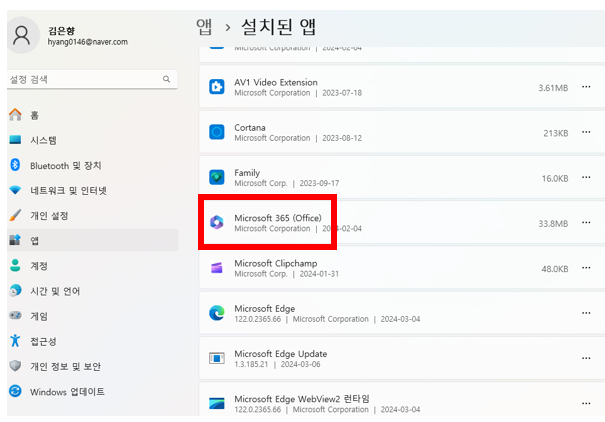Click the Microsoft 365 (Office) app name
Screen dimensions: 605x422
278,218
